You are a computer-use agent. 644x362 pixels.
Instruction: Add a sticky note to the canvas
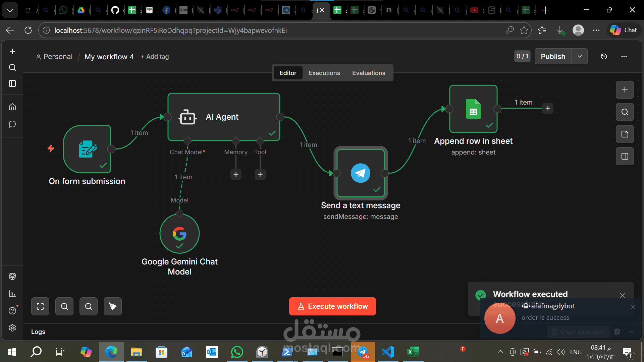coord(625,134)
